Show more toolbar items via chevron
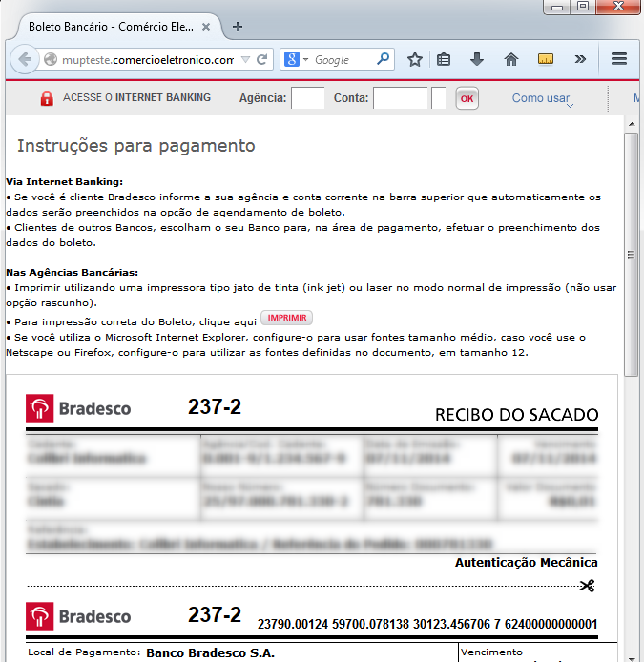This screenshot has height=662, width=644. pyautogui.click(x=579, y=59)
